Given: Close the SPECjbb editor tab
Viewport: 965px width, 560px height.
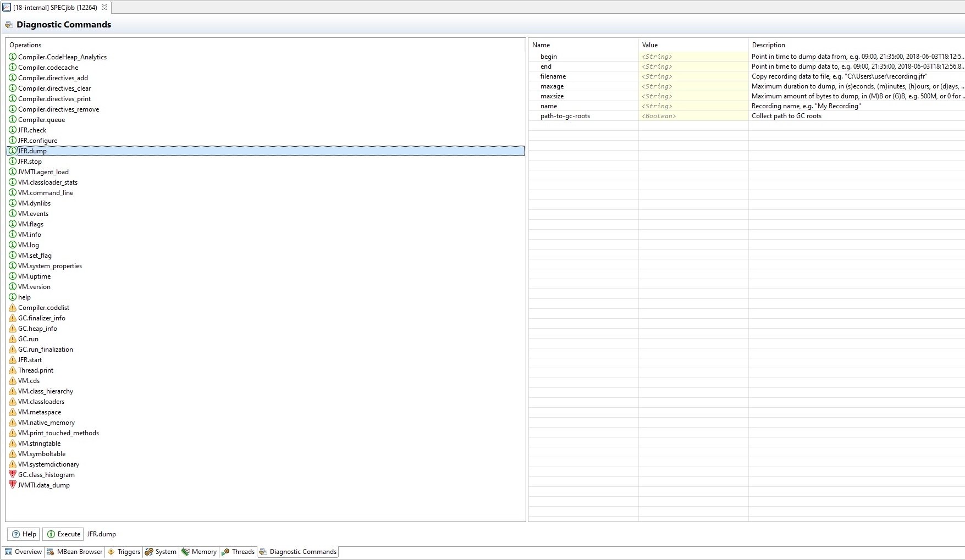Looking at the screenshot, I should coord(104,8).
